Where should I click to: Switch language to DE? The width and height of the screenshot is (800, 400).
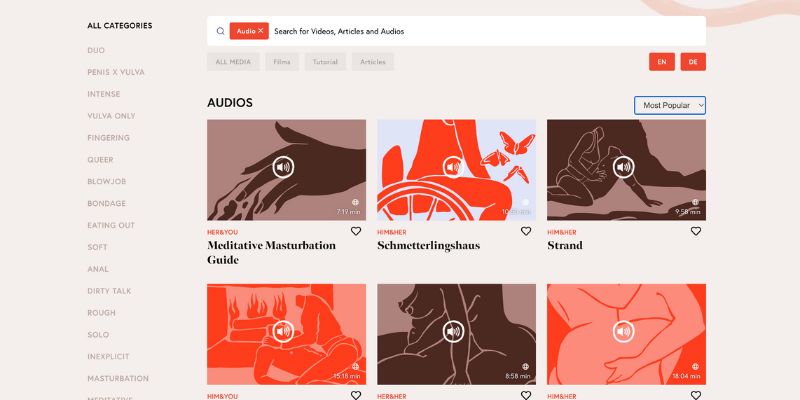point(693,62)
